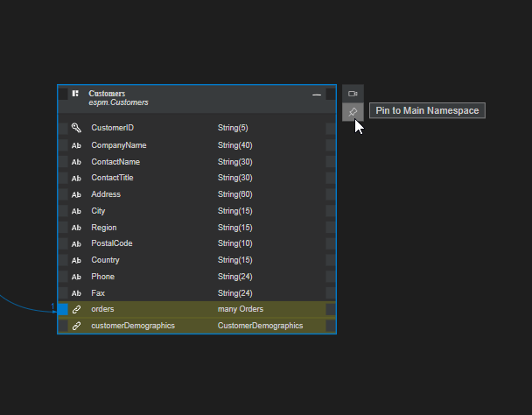The image size is (532, 415).
Task: Click the Ab icon beside ContactTitle
Action: point(76,179)
